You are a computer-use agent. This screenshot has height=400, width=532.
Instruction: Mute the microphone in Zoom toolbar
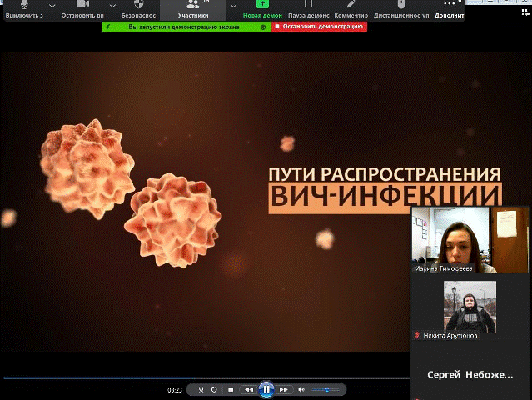tap(24, 5)
